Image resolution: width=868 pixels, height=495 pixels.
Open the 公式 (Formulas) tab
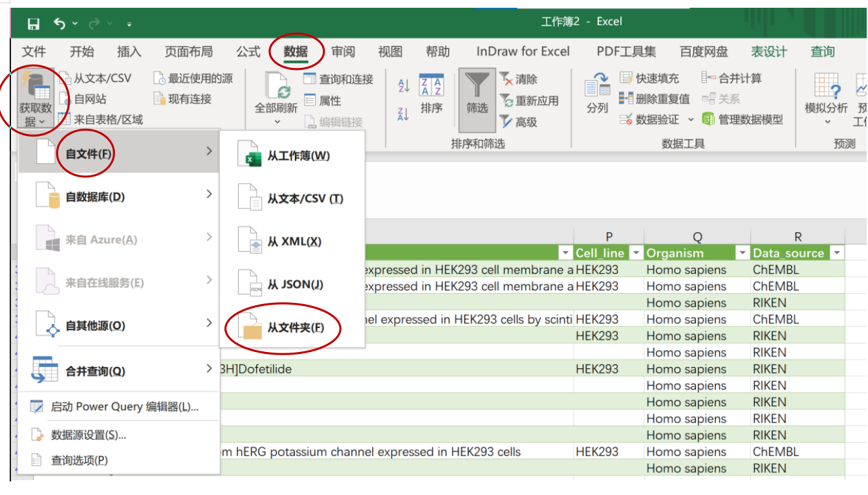point(248,52)
